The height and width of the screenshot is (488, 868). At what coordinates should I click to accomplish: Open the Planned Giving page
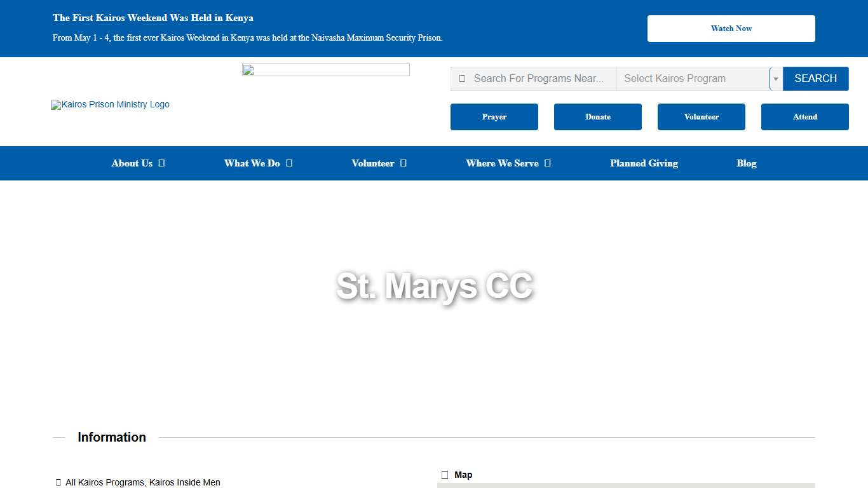(x=644, y=163)
